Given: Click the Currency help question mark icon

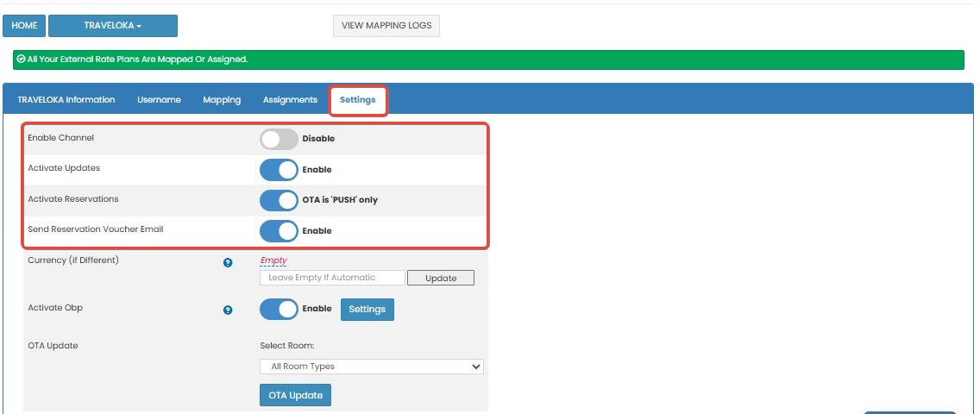Looking at the screenshot, I should click(x=228, y=263).
